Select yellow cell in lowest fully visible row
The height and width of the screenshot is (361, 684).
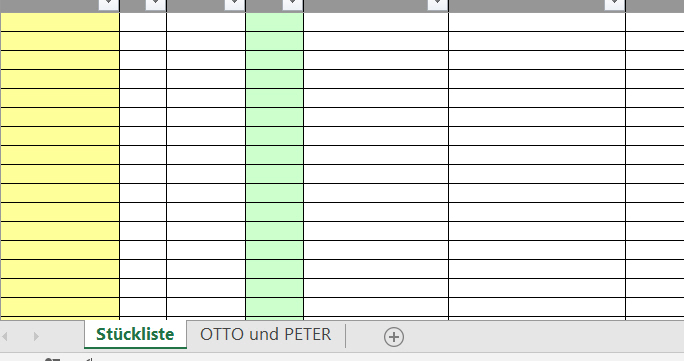point(60,307)
